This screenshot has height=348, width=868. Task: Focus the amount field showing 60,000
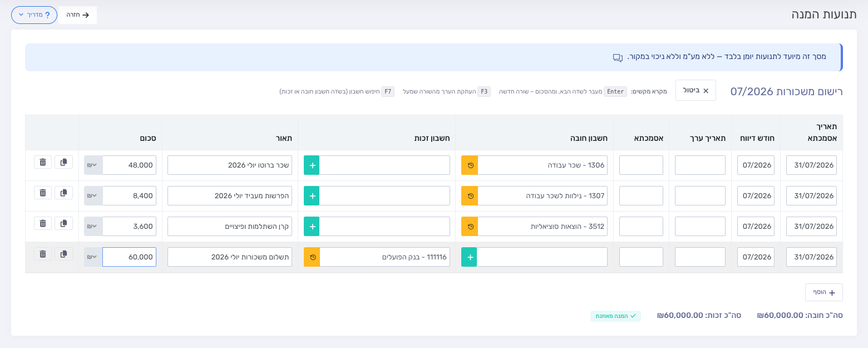pos(130,257)
